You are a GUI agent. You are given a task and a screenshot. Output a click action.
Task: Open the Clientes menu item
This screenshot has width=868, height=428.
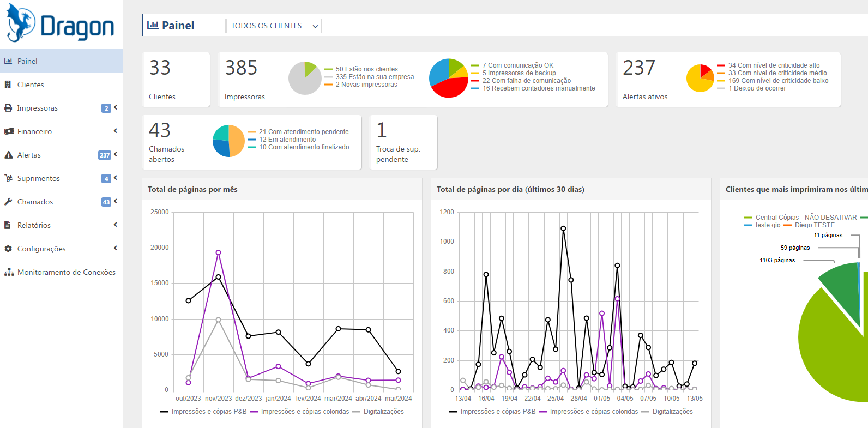tap(61, 85)
